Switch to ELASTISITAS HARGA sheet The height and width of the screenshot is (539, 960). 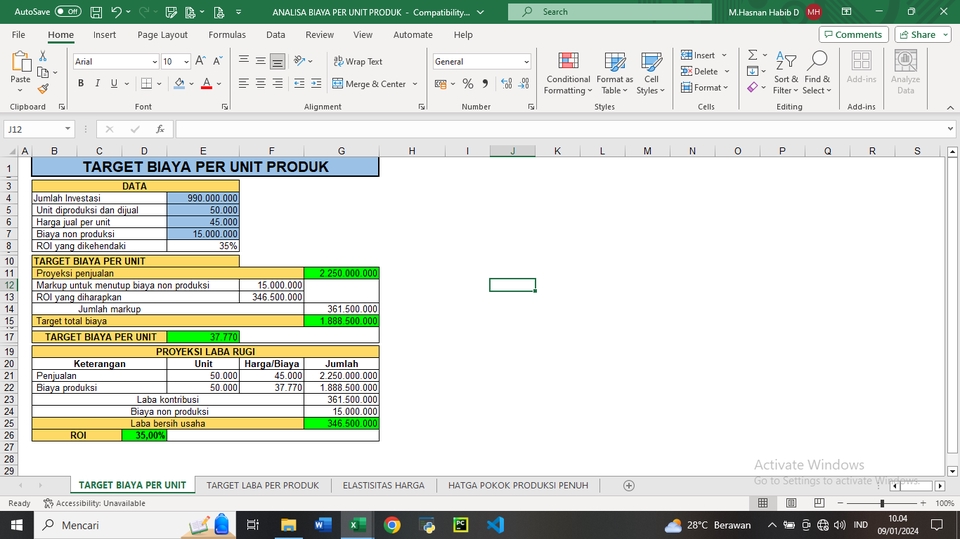(383, 485)
